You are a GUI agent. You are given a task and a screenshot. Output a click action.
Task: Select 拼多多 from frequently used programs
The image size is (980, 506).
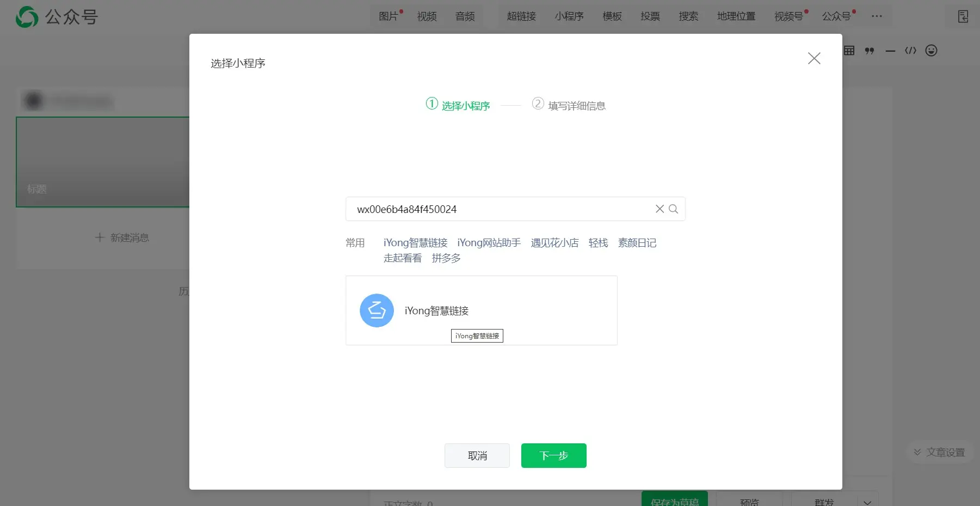(x=446, y=258)
